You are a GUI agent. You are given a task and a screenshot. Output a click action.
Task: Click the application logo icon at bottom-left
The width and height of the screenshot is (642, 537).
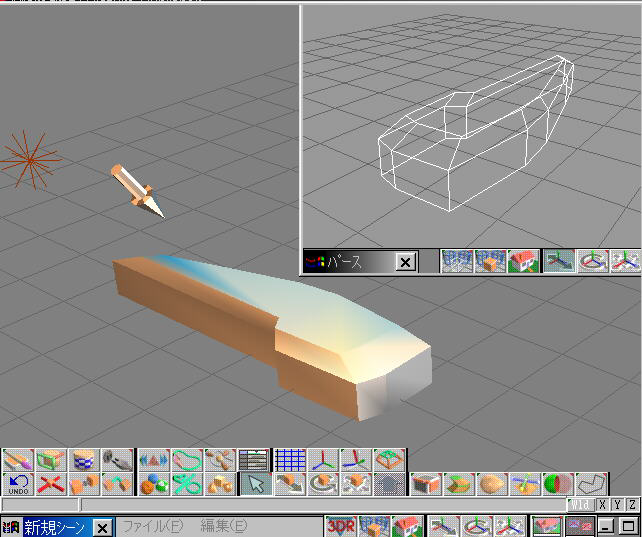click(11, 527)
